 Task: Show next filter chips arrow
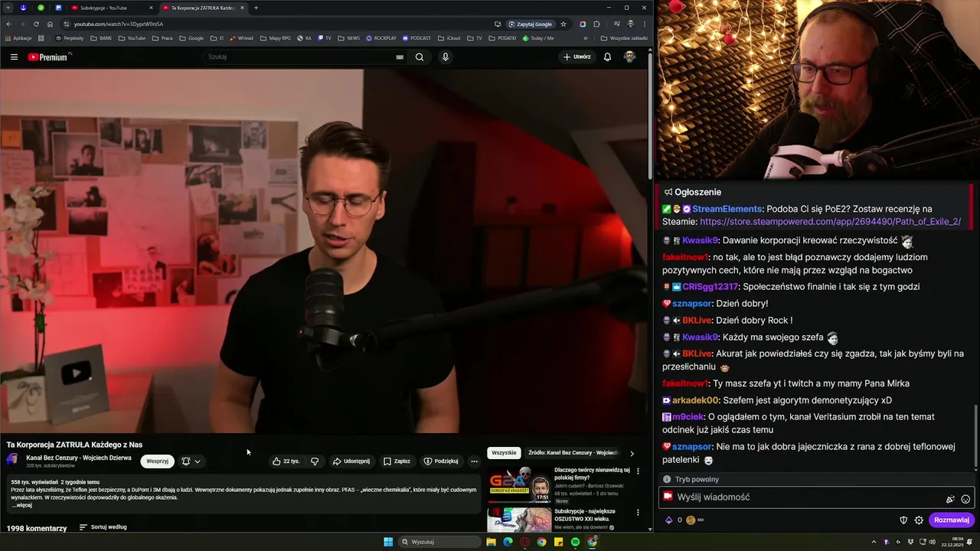pos(632,454)
